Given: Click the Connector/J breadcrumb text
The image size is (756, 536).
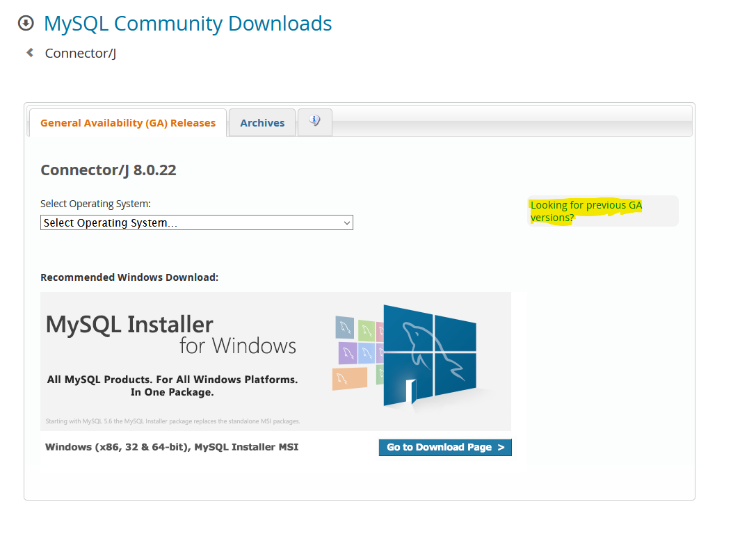Looking at the screenshot, I should 81,53.
